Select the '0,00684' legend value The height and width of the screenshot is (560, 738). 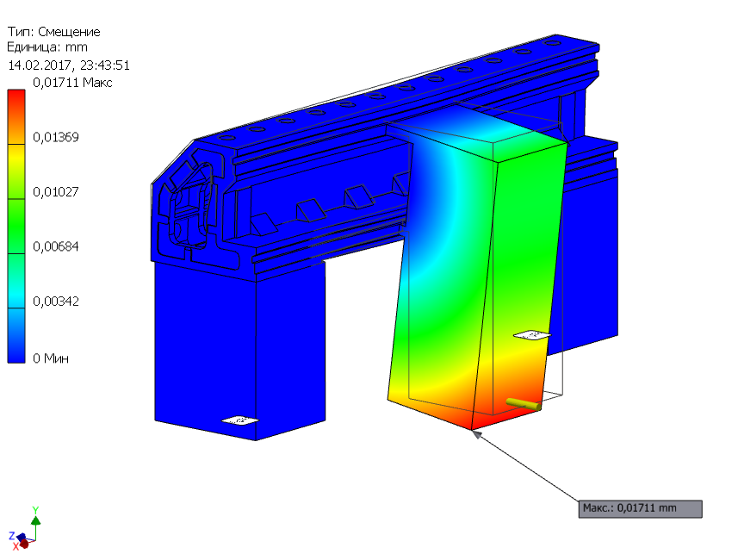click(x=55, y=246)
